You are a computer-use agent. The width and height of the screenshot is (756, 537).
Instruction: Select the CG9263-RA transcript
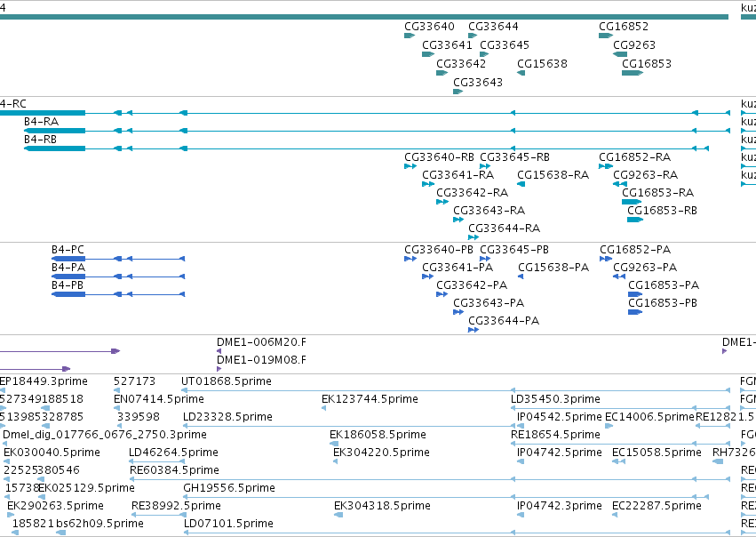point(620,184)
